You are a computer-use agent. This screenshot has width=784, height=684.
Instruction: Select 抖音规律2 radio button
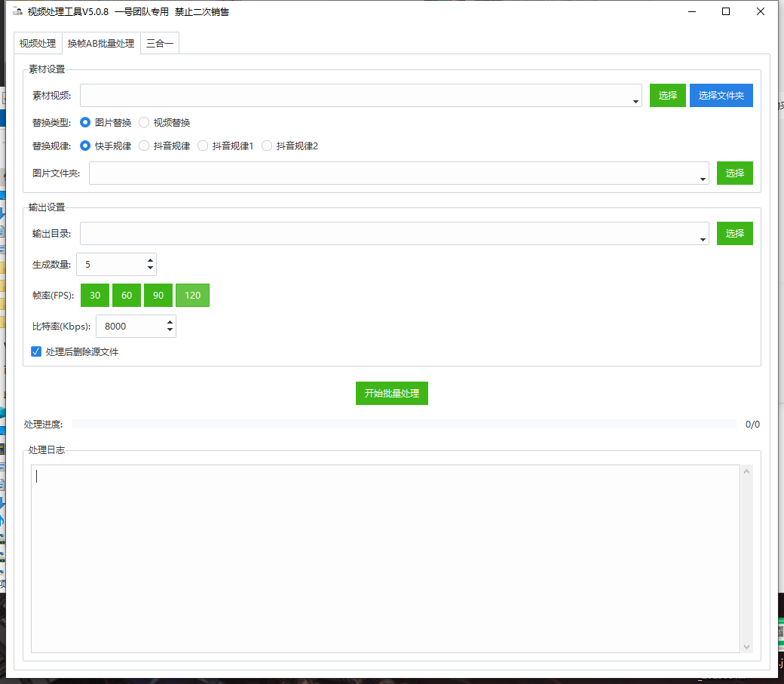click(x=267, y=146)
